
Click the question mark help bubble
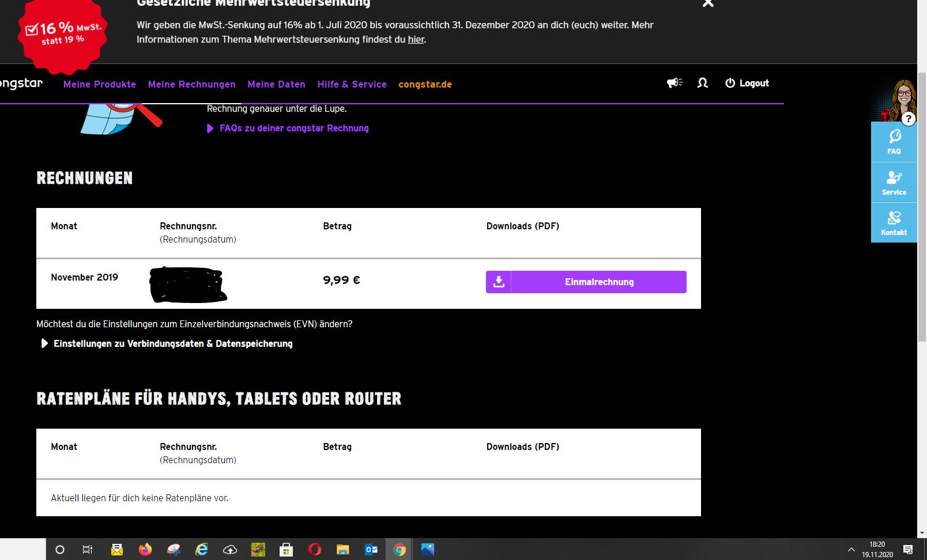(908, 119)
